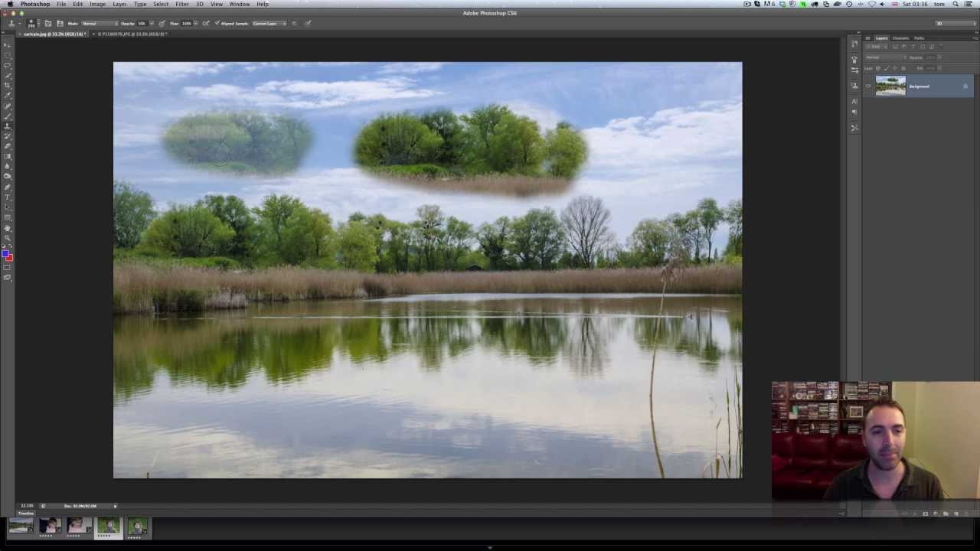Open the layer filter Kind dropdown
980x551 pixels.
(x=876, y=47)
